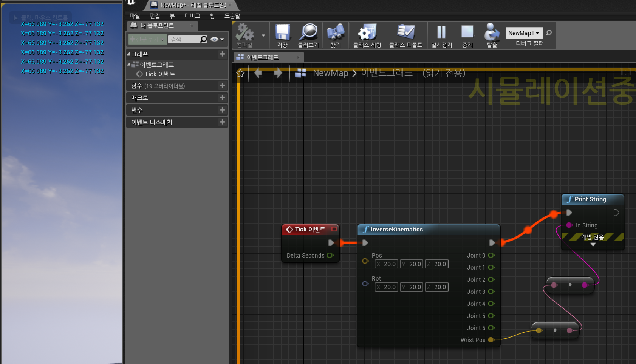Click the Tick 이벤트 node title

(x=310, y=229)
